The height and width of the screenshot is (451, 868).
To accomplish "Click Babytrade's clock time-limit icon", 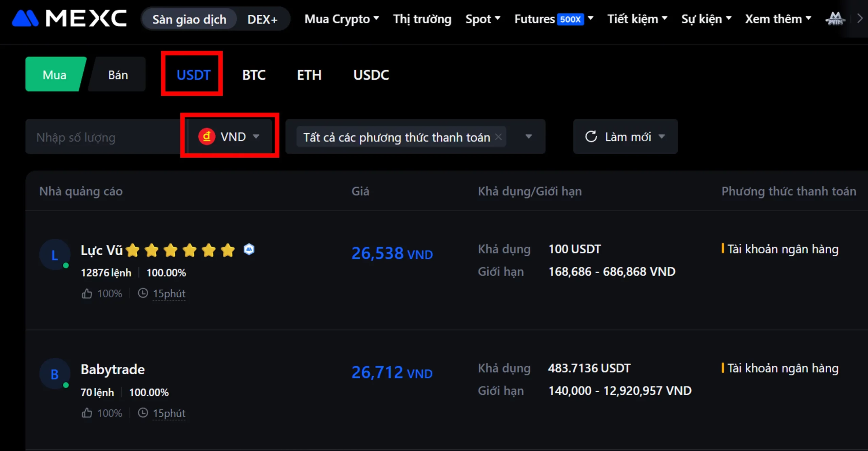I will (143, 413).
